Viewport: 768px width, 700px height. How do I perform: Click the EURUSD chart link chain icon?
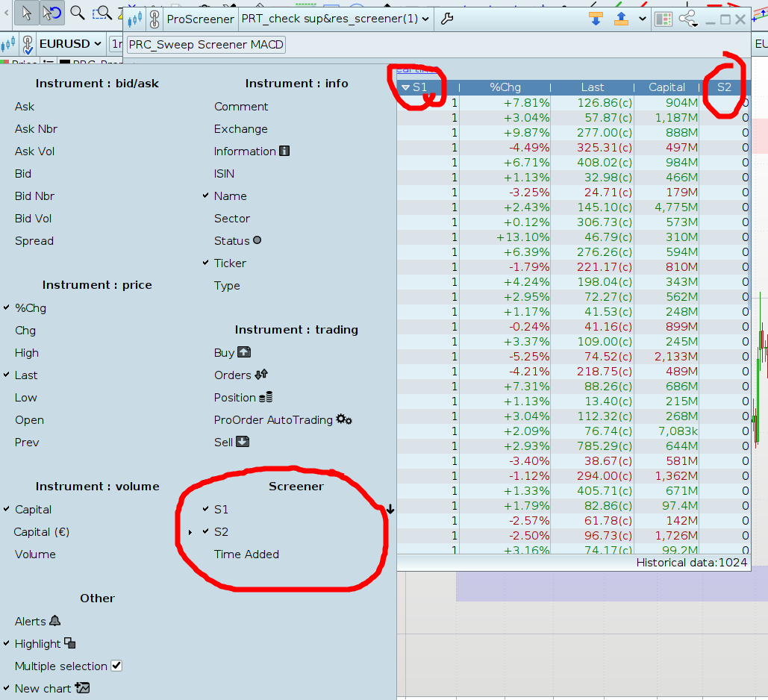[x=28, y=45]
